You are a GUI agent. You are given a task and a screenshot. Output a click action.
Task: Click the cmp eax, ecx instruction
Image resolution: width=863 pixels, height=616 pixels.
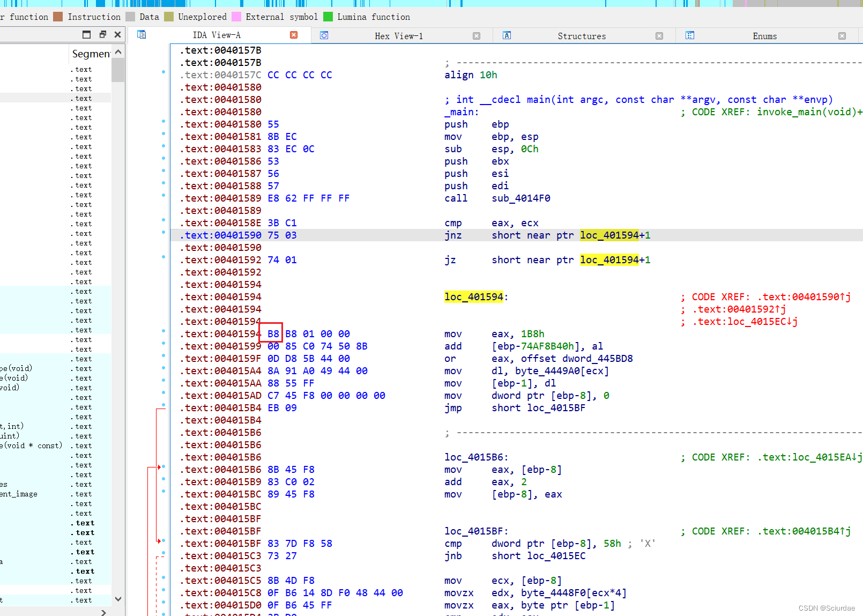(492, 223)
